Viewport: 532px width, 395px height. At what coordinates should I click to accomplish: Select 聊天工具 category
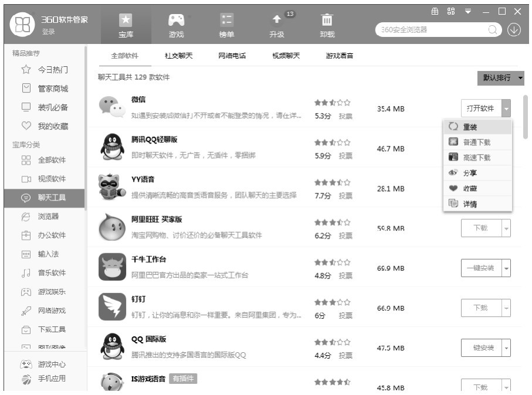44,197
